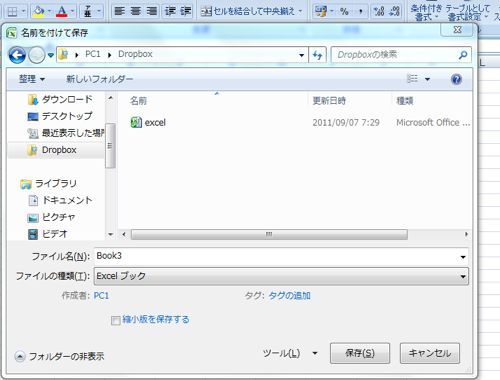Click the navigation pane scroll down arrow
Viewport: 500px width, 380px height.
(x=111, y=235)
